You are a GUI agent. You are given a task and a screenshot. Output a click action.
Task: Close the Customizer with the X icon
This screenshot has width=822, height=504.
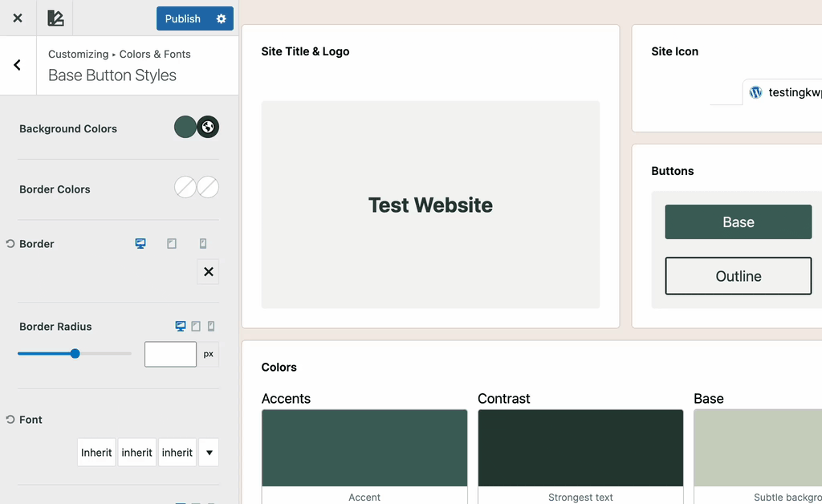18,18
